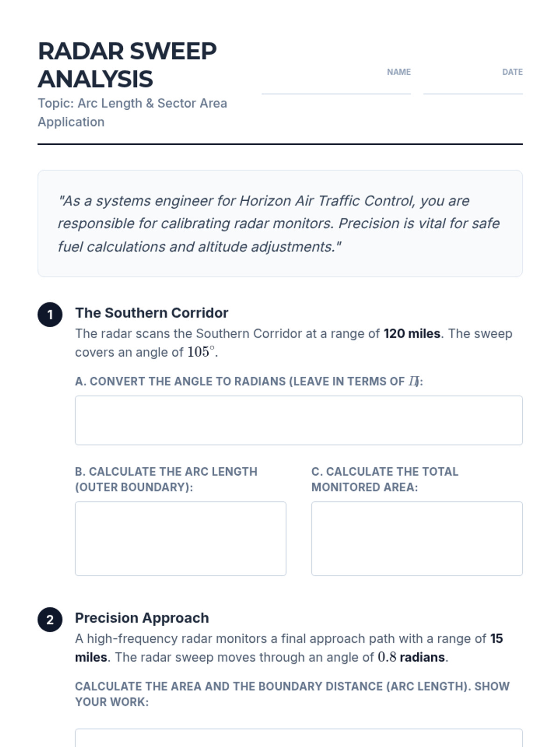Click the 'Show your work' instruction text
The width and height of the screenshot is (560, 747).
292,694
